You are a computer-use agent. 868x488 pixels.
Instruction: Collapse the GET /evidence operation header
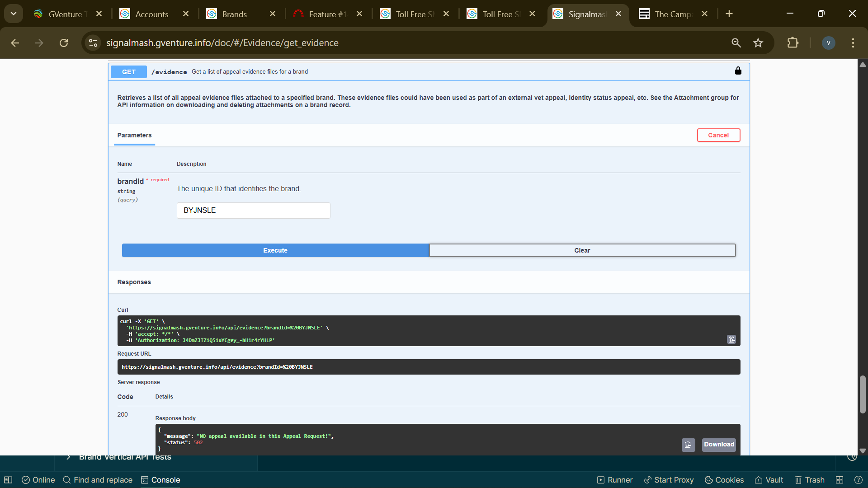[x=407, y=72]
